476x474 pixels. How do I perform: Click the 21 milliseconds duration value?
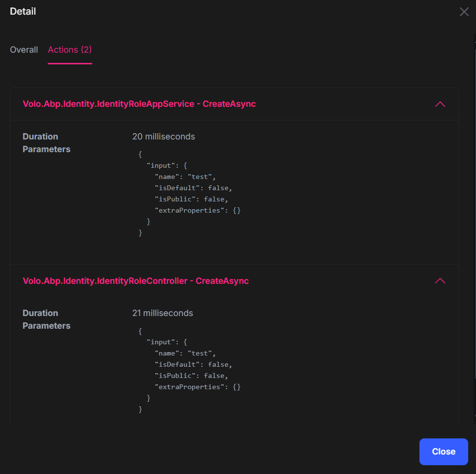coord(162,313)
